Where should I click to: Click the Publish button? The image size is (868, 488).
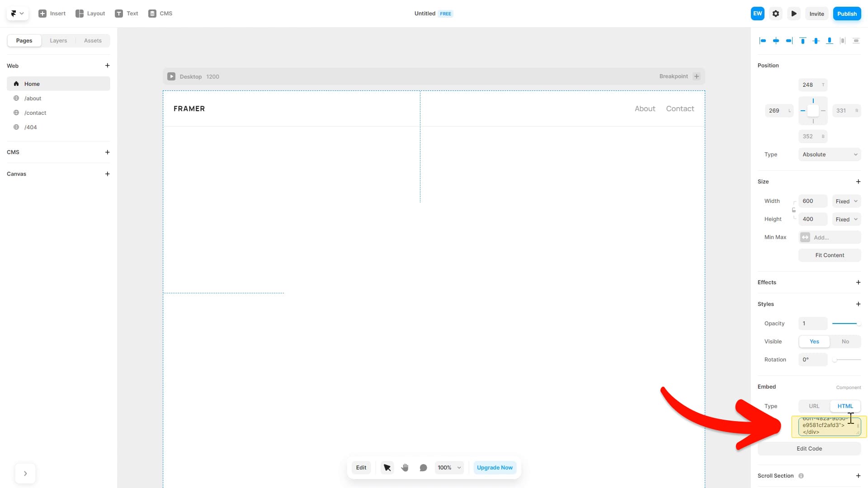(847, 14)
